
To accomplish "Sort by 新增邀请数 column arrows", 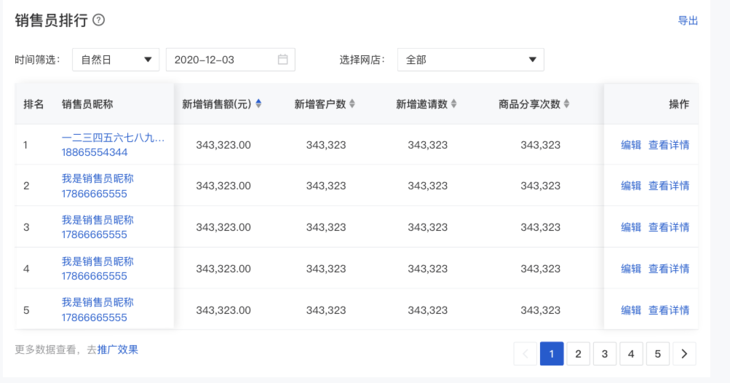I will pos(454,104).
